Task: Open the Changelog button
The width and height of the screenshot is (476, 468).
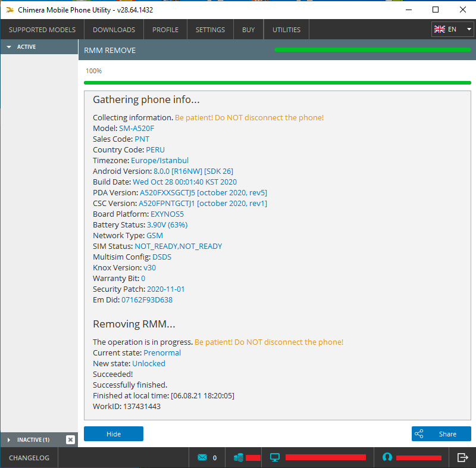Action: [x=29, y=457]
